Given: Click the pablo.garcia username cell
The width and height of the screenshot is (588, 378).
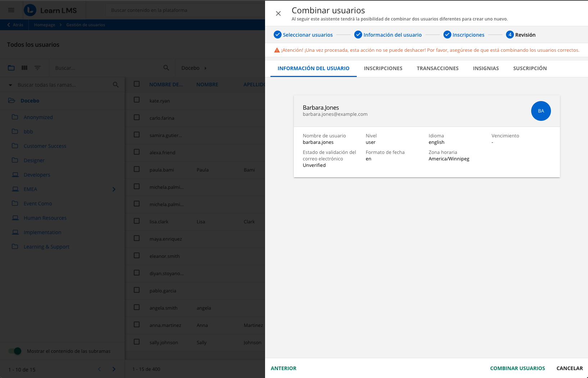Looking at the screenshot, I should click(163, 291).
